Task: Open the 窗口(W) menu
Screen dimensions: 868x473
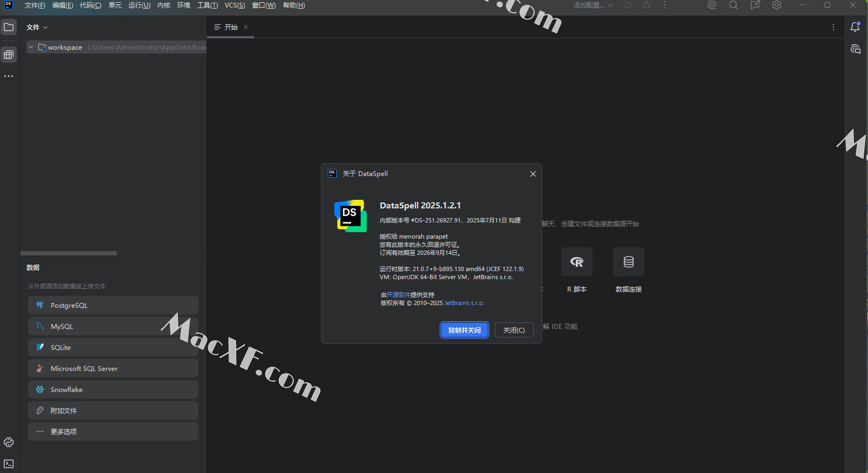Action: click(264, 5)
